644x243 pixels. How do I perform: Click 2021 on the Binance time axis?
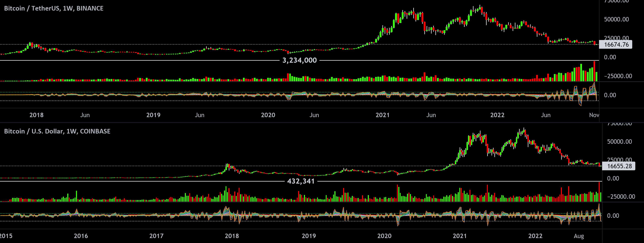point(382,115)
